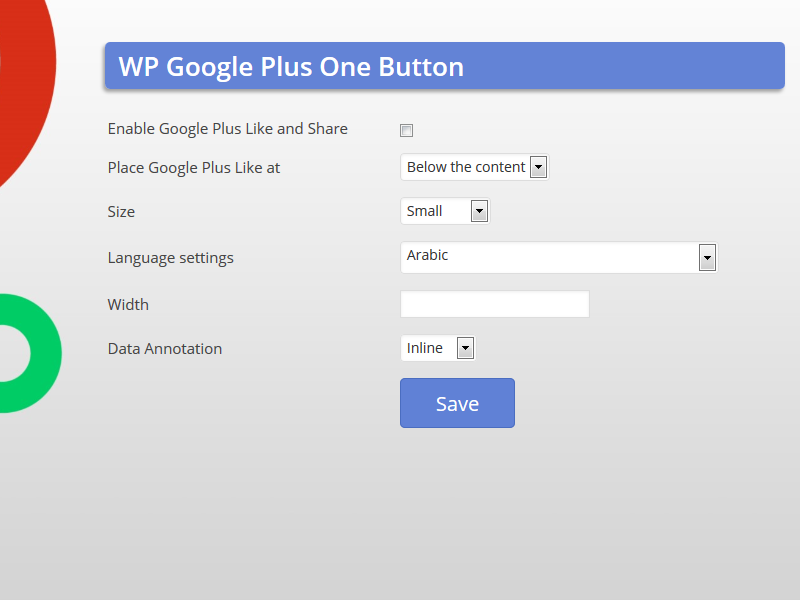
Task: Click the Save button
Action: pyautogui.click(x=457, y=403)
